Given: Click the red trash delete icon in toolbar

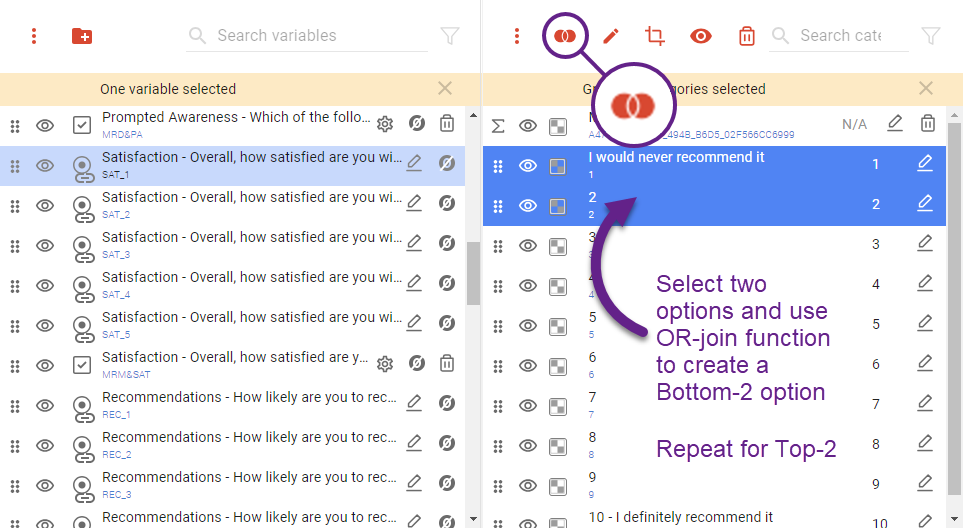Looking at the screenshot, I should pos(746,36).
